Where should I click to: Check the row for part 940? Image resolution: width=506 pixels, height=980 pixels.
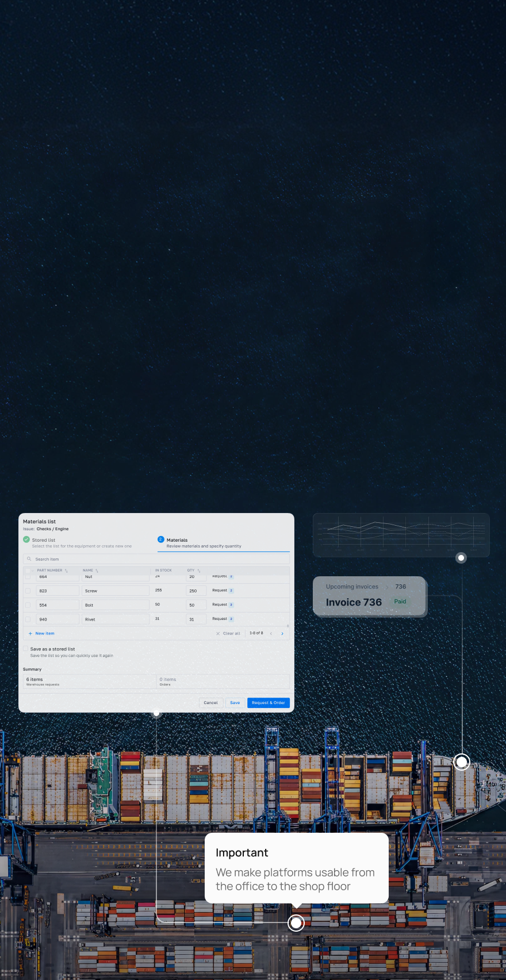click(x=28, y=619)
